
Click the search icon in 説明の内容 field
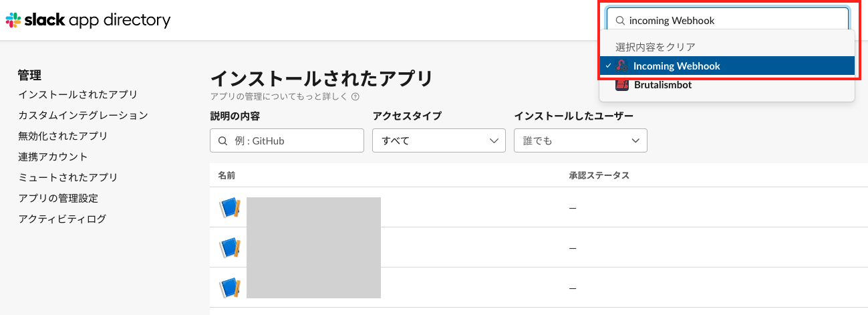pyautogui.click(x=223, y=141)
